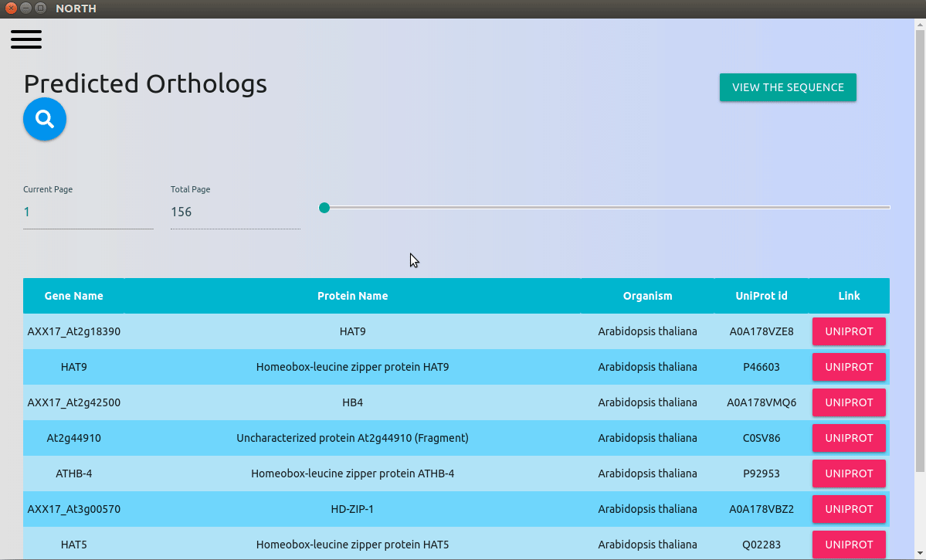Click protein name HD-ZIP-1

point(353,508)
